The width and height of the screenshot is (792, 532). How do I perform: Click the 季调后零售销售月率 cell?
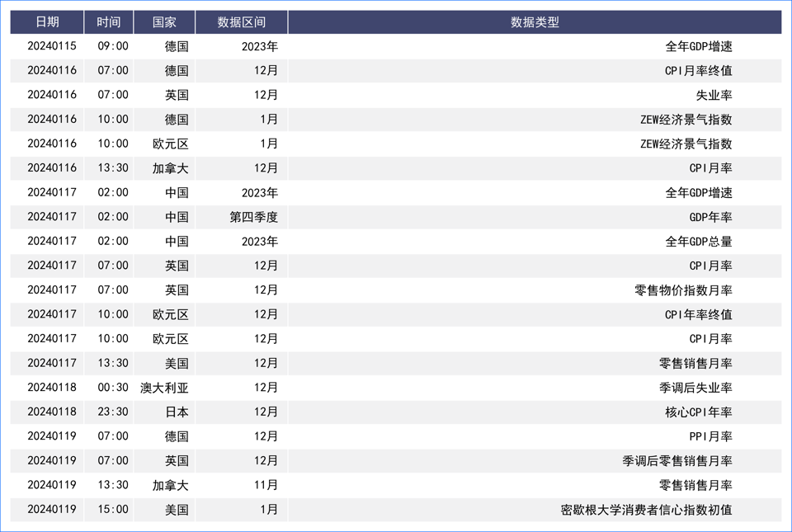676,461
